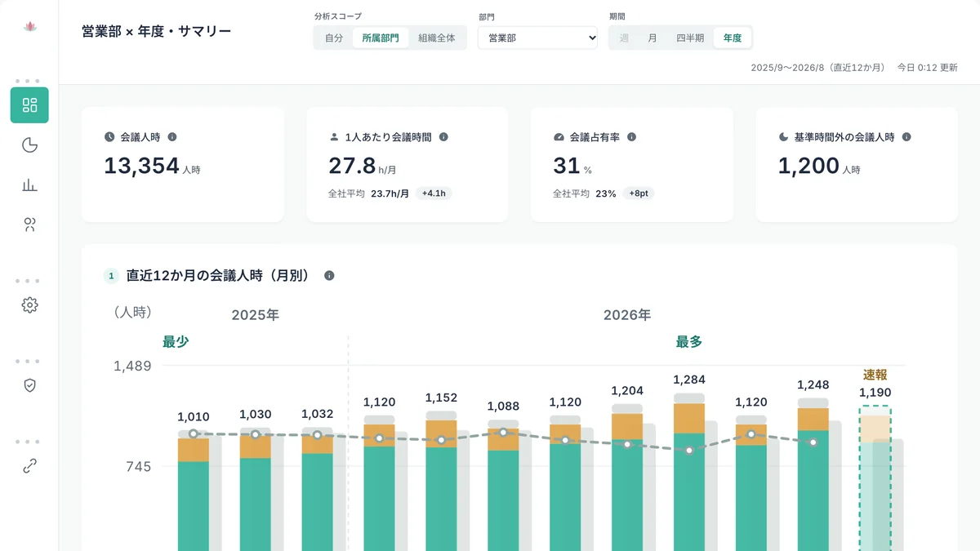Click the 31 % occupancy value
980x551 pixels.
click(x=572, y=167)
